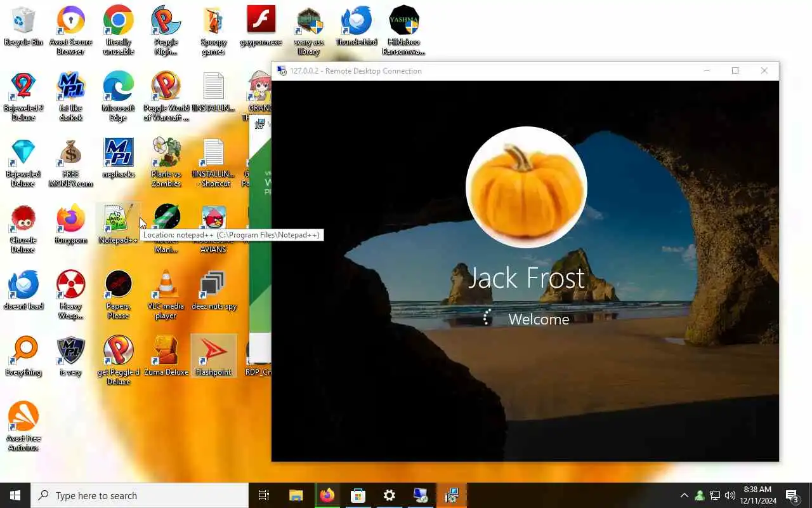Screen dimensions: 812x508
Task: Open Task View from the taskbar
Action: tap(264, 495)
